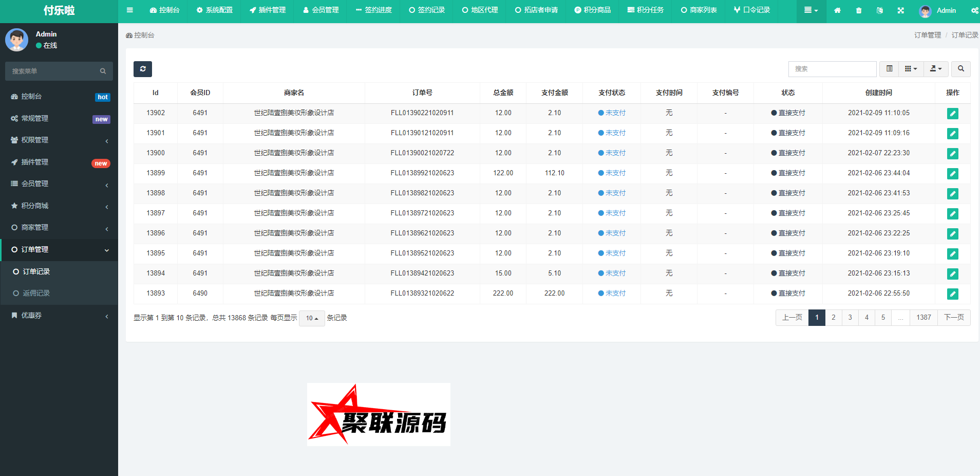This screenshot has width=980, height=476.
Task: Open the gears settings icon at far right
Action: [974, 10]
